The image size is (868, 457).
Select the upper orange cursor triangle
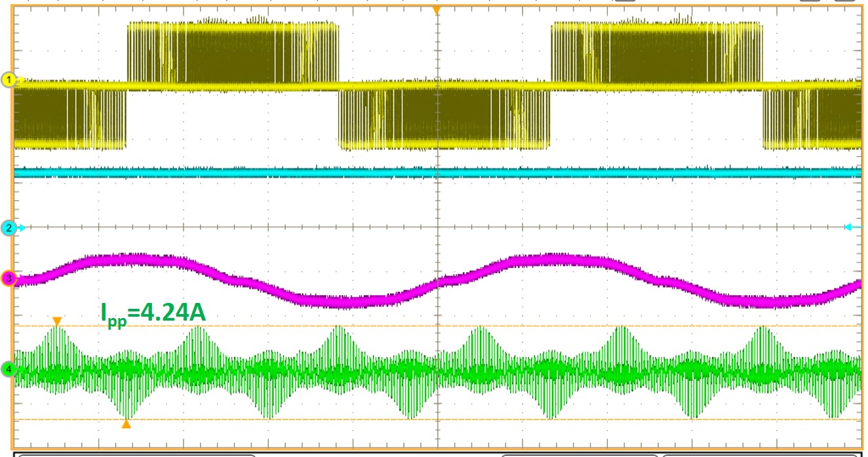pyautogui.click(x=57, y=321)
